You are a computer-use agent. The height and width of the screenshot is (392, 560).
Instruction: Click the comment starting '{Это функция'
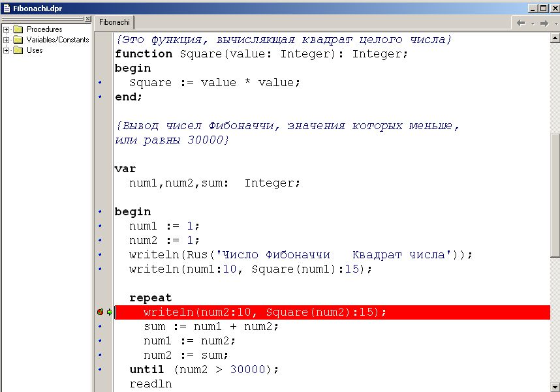[x=284, y=40]
